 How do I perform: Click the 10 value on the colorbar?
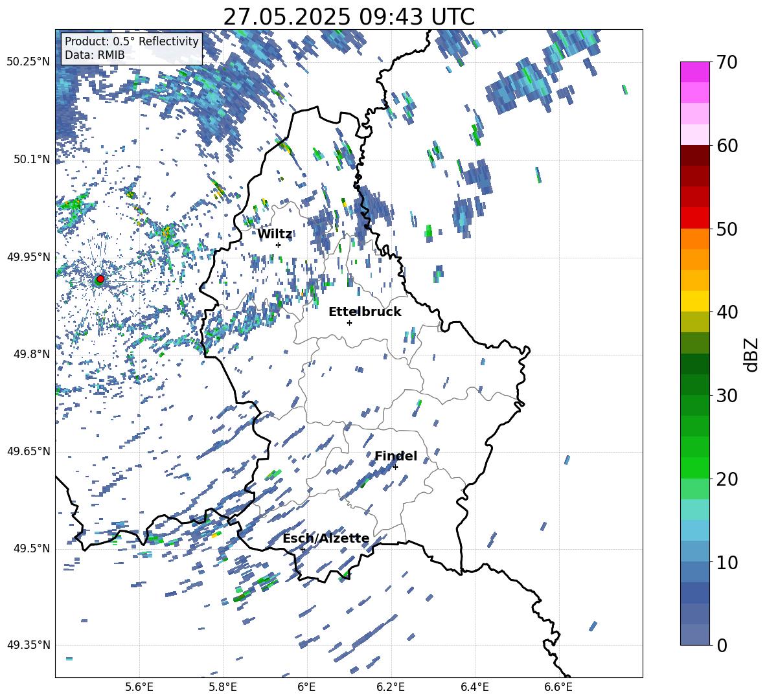[727, 562]
